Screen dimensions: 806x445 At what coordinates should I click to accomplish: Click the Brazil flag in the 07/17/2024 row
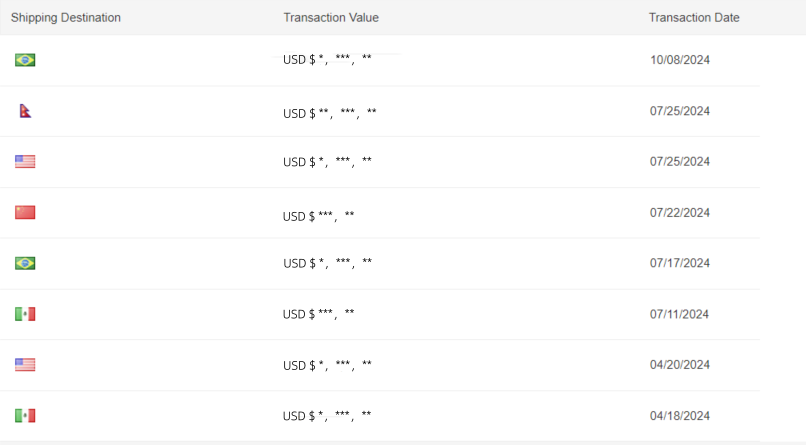[x=25, y=263]
